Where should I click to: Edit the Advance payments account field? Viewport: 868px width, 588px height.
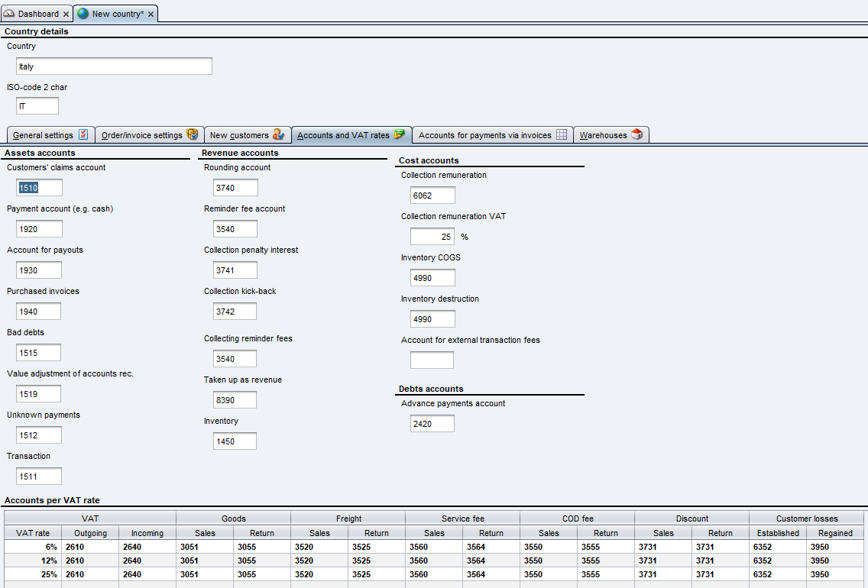click(432, 424)
